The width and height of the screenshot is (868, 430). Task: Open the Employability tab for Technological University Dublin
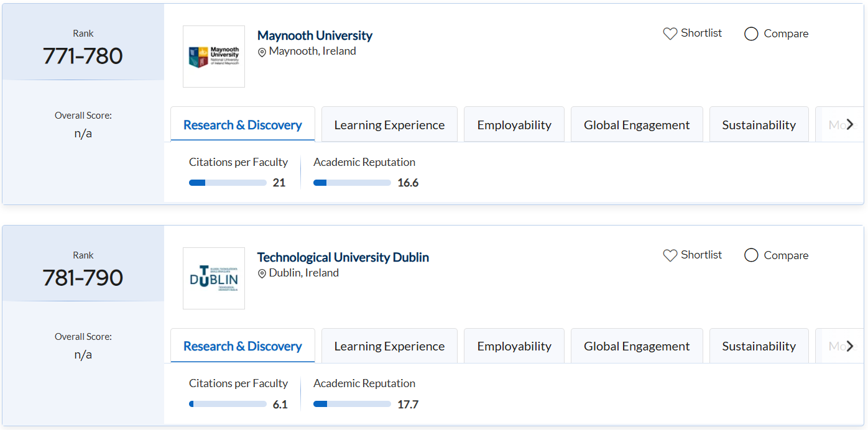514,346
